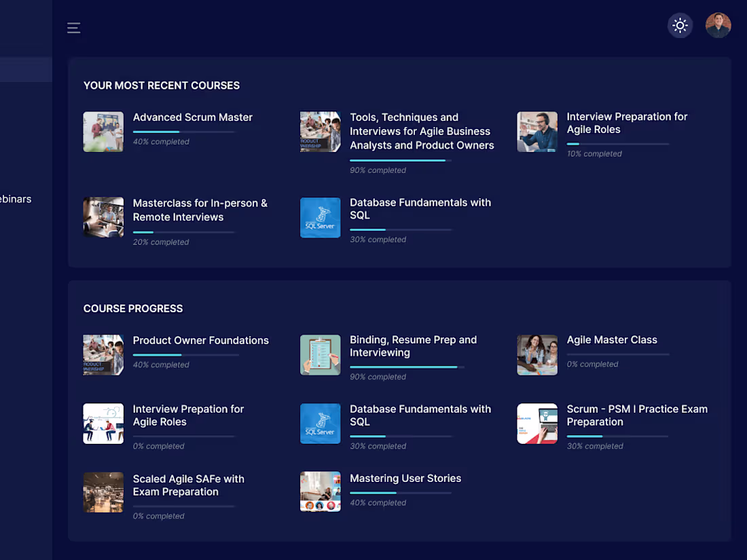Open Scrum - PSM I Practice Exam thumbnail
This screenshot has width=747, height=560.
[537, 424]
